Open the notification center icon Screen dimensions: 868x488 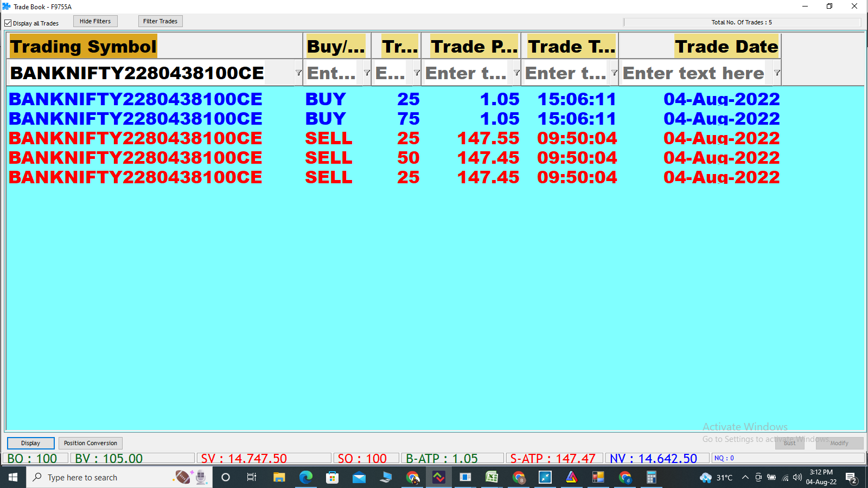851,478
